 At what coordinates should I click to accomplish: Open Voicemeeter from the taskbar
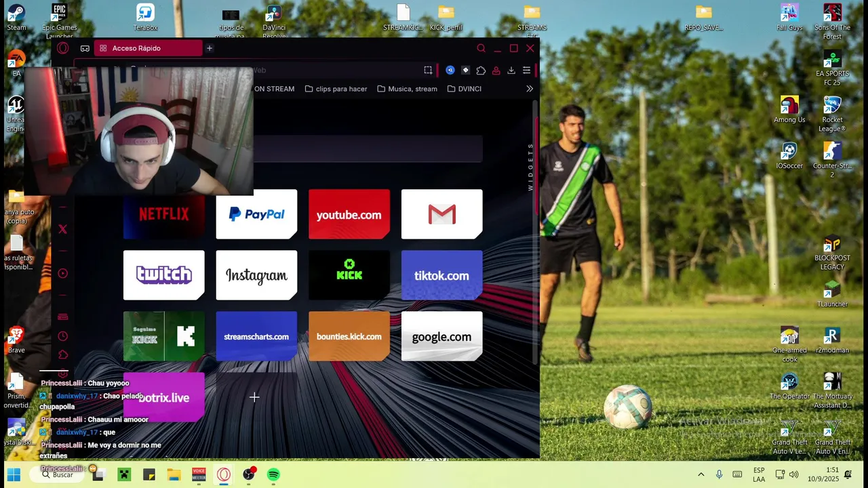(x=199, y=474)
